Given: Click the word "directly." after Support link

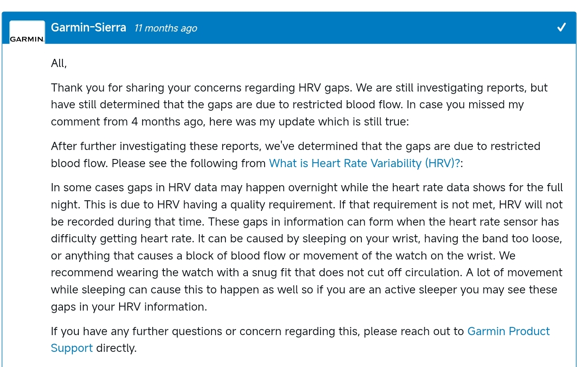Looking at the screenshot, I should (116, 348).
